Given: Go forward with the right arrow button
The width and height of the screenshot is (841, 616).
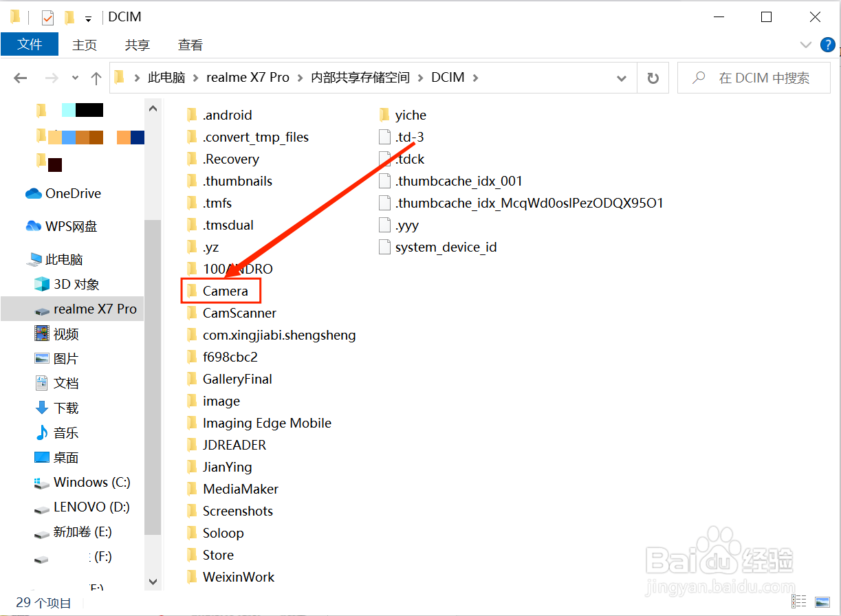Looking at the screenshot, I should coord(52,78).
